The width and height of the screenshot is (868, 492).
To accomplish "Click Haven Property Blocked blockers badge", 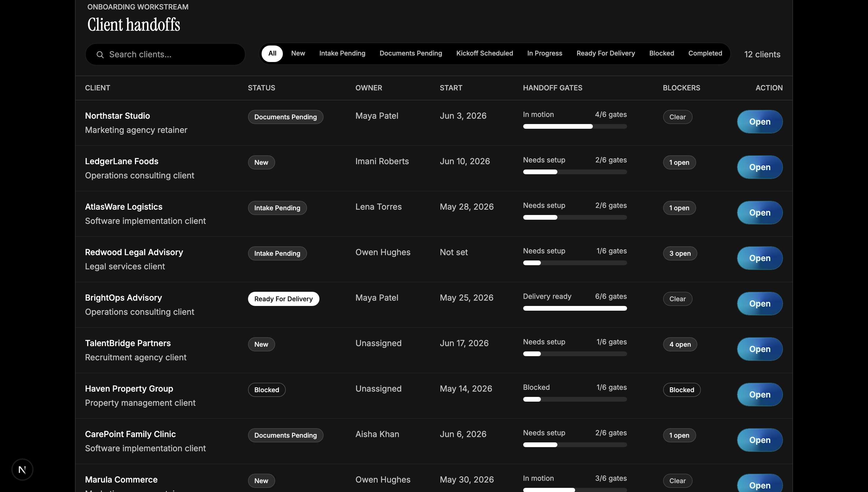I will click(682, 390).
